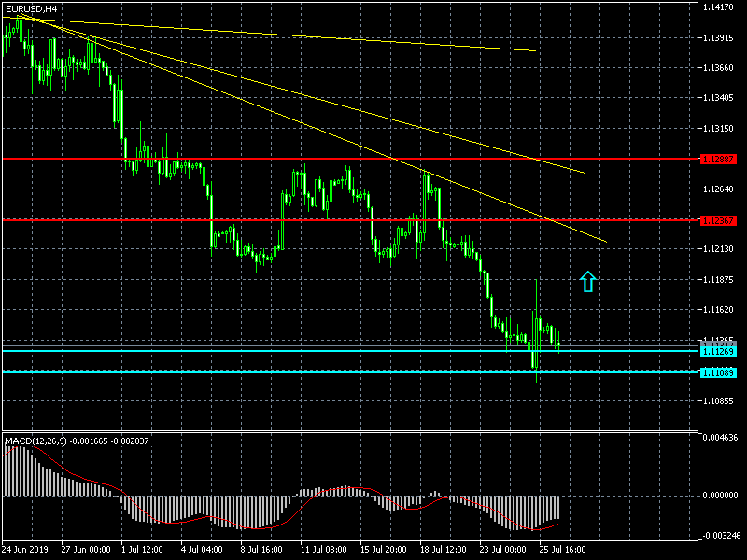Click the 1.14170 price scale label
The width and height of the screenshot is (747, 560).
(721, 7)
